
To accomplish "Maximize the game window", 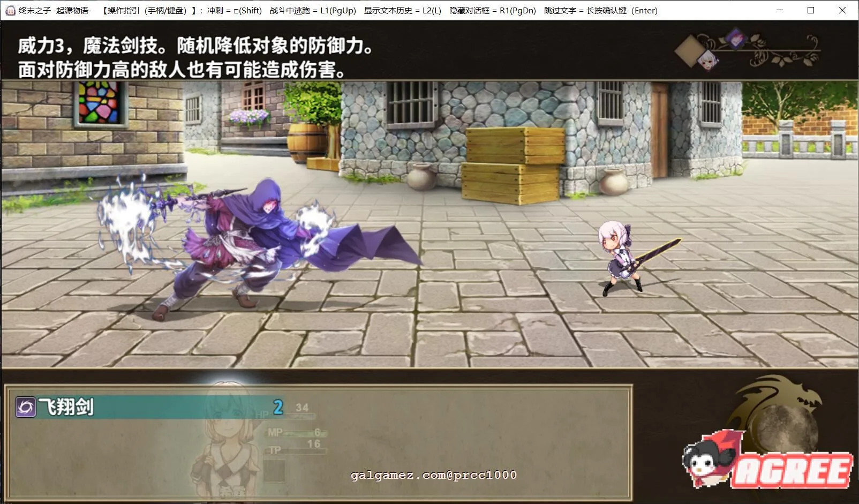I will (811, 10).
